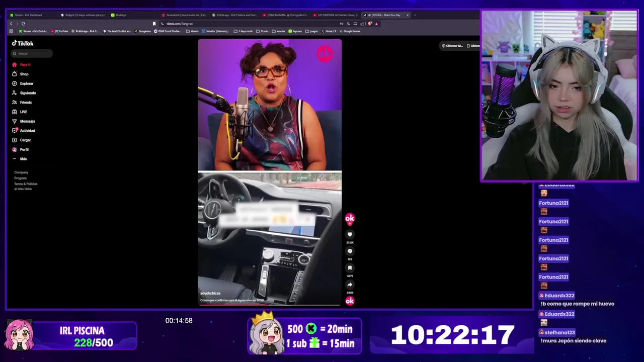Click the TikTok logo
The image size is (644, 362).
tap(23, 43)
